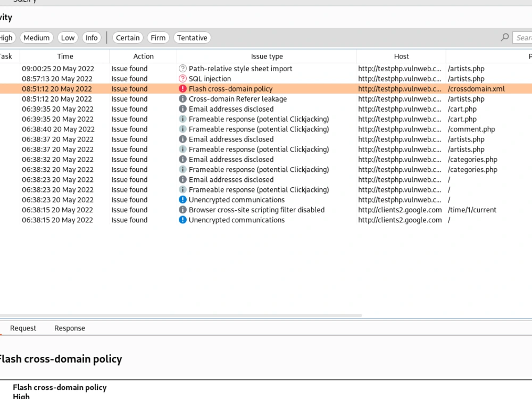Click icon of Unencrypted communications clients2.google.com row
The width and height of the screenshot is (532, 399).
[x=182, y=220]
